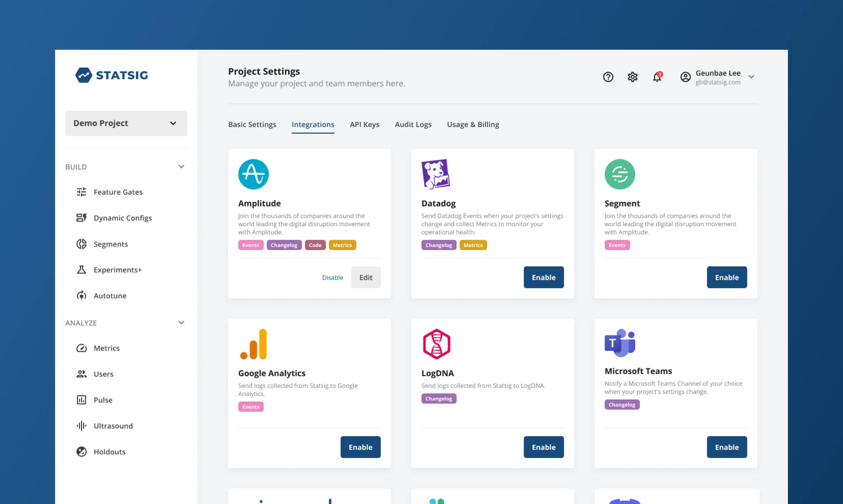The image size is (843, 504).
Task: Click the Google Analytics logo
Action: click(x=253, y=344)
